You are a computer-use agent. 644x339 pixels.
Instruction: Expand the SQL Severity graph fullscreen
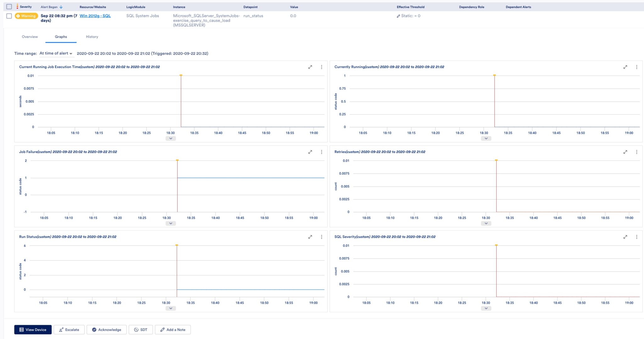click(626, 237)
